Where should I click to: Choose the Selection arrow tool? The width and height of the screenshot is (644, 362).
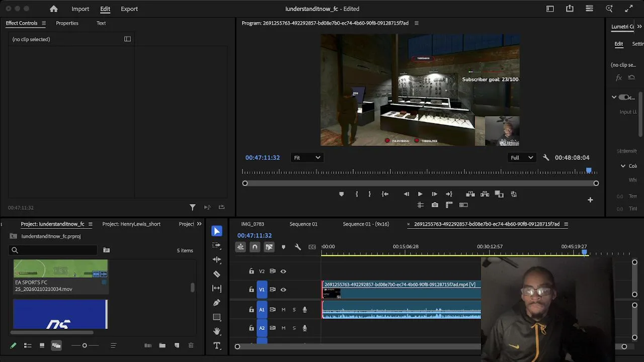coord(217,231)
